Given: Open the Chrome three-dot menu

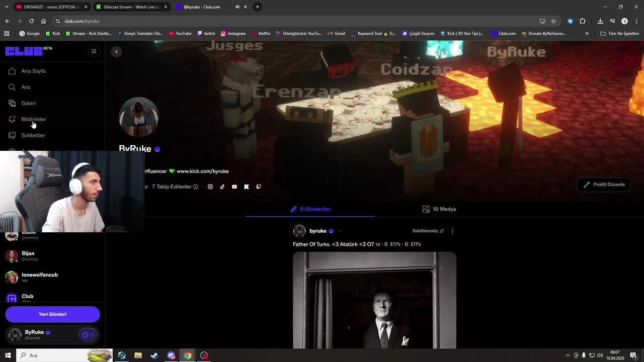Looking at the screenshot, I should click(637, 21).
